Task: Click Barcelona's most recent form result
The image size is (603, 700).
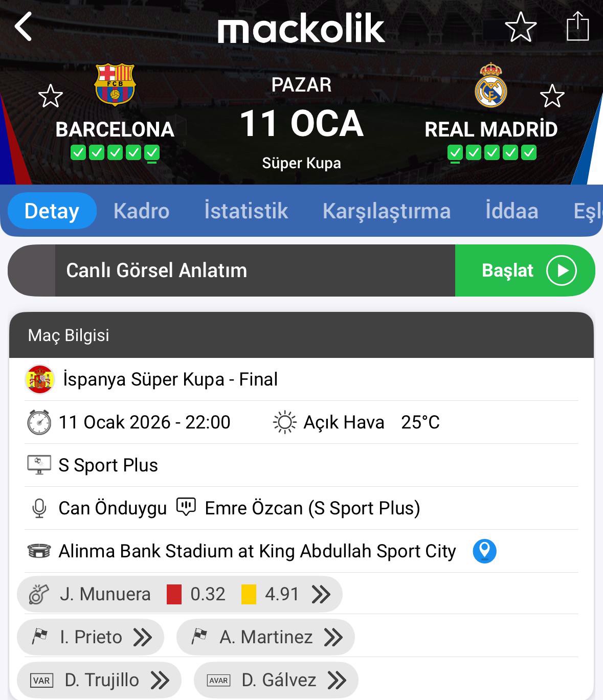Action: 152,153
